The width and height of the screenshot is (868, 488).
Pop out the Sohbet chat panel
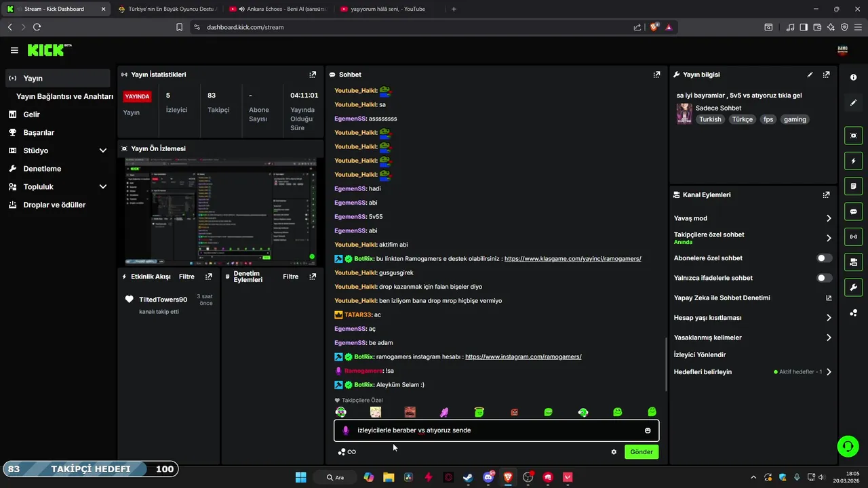pyautogui.click(x=656, y=75)
